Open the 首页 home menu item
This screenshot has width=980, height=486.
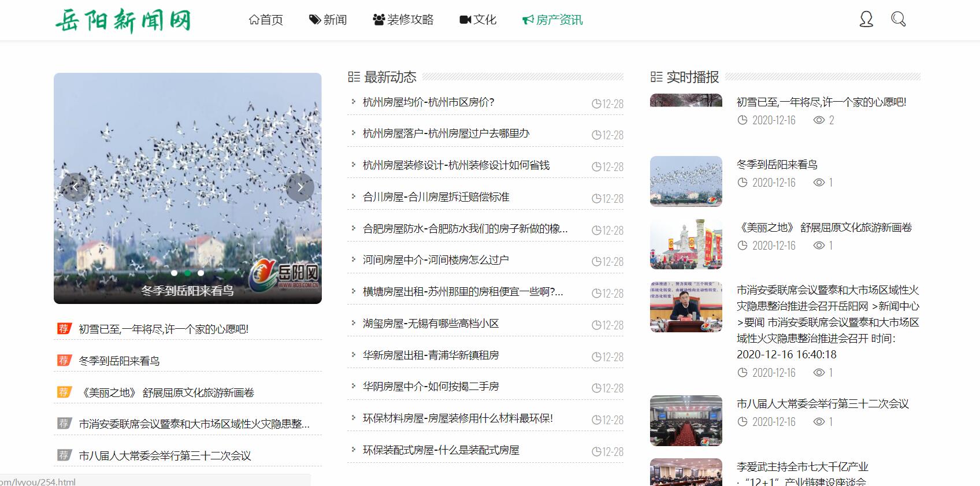(266, 20)
